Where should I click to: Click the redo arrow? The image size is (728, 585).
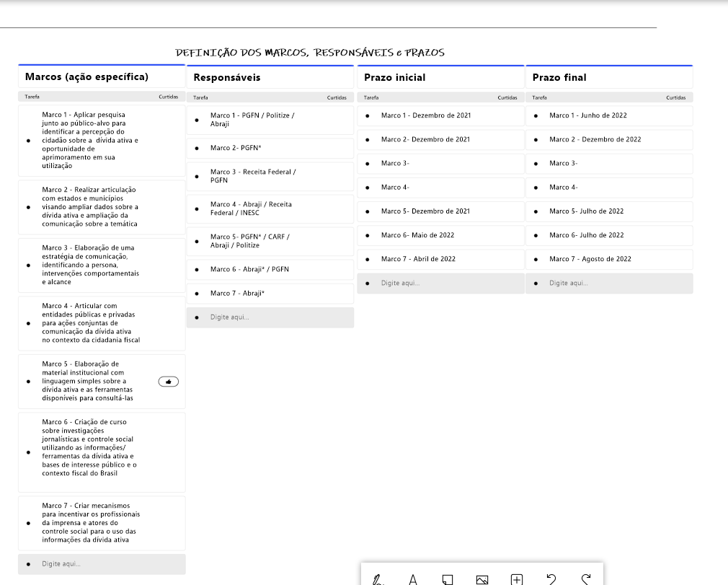(586, 579)
